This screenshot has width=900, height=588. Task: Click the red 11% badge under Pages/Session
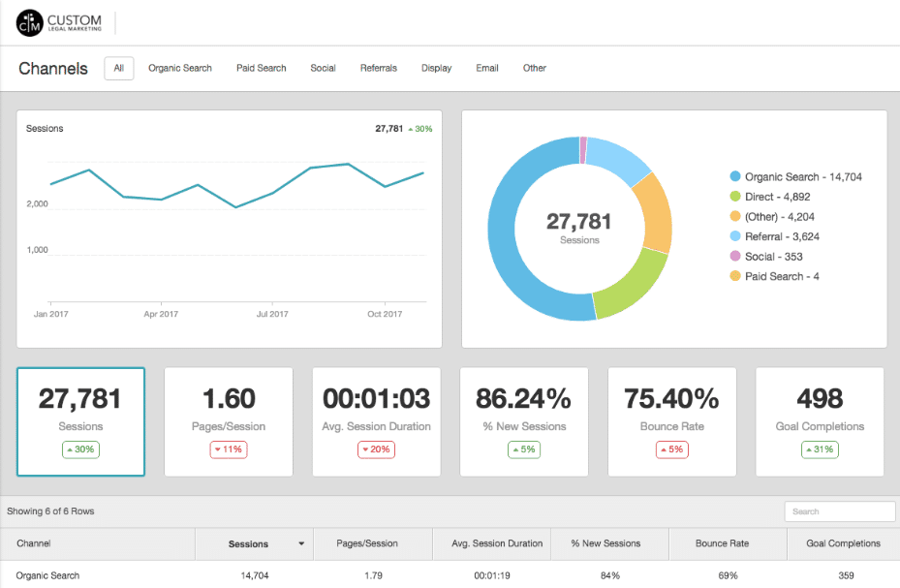point(229,449)
